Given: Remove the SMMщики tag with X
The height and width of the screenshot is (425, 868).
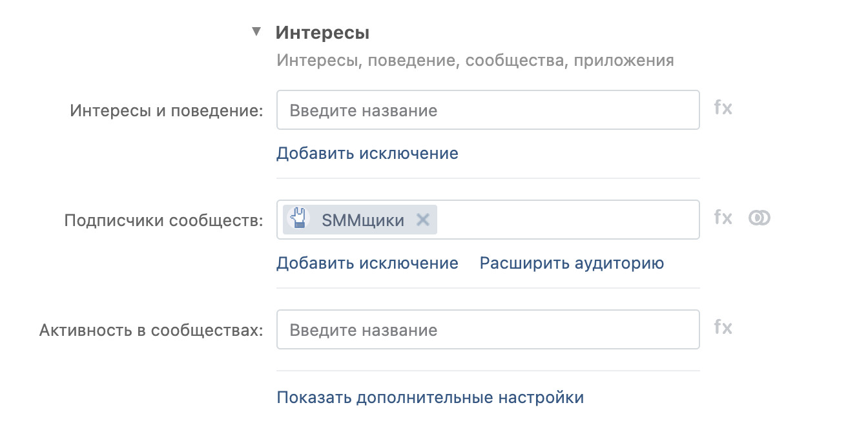Looking at the screenshot, I should [x=422, y=220].
